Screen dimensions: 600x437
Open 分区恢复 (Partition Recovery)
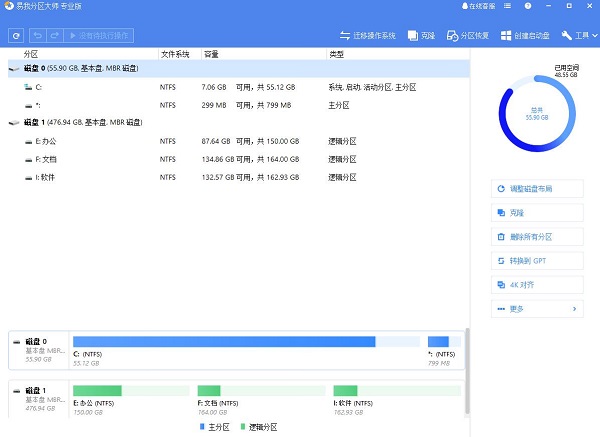pyautogui.click(x=468, y=36)
